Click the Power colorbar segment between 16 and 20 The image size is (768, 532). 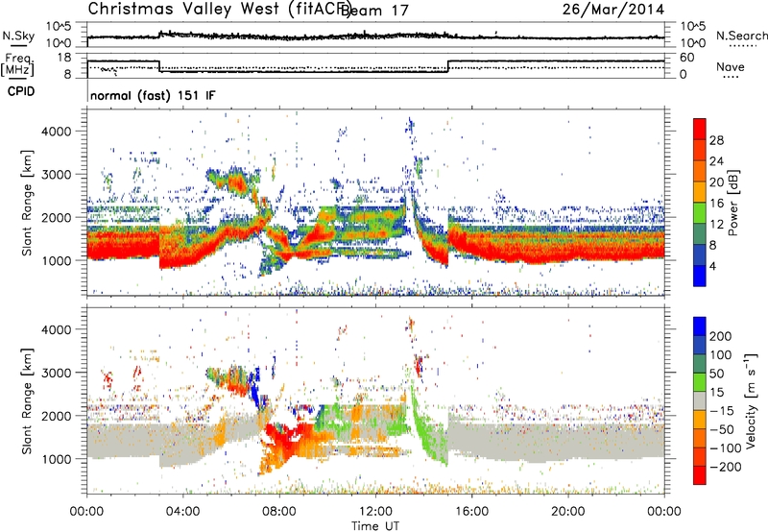tap(700, 191)
